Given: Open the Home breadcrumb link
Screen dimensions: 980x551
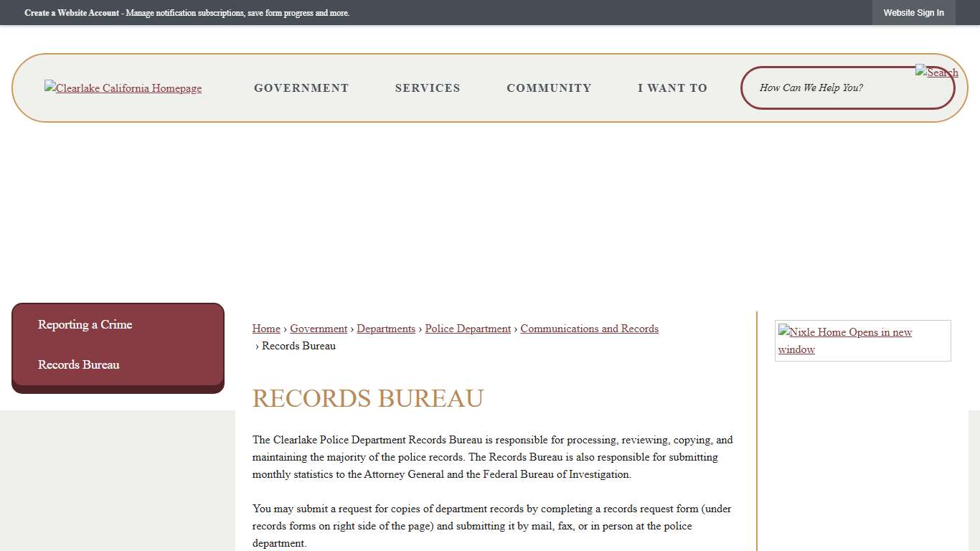Looking at the screenshot, I should [265, 328].
